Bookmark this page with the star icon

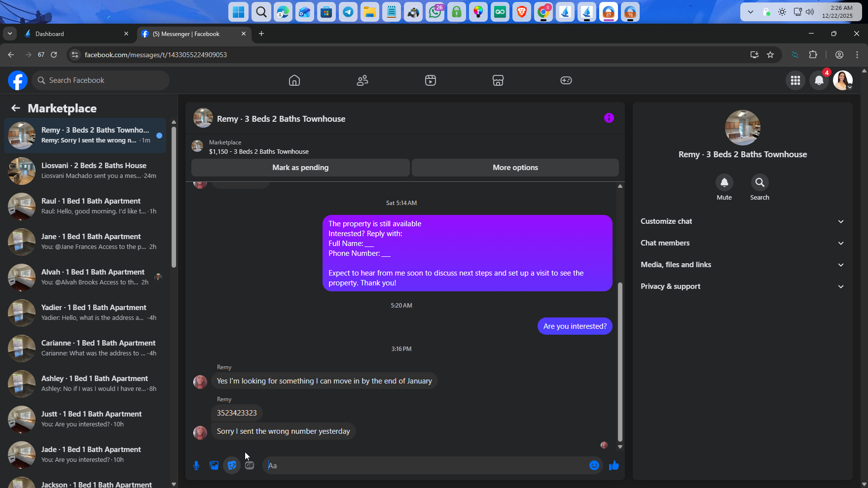coord(770,55)
